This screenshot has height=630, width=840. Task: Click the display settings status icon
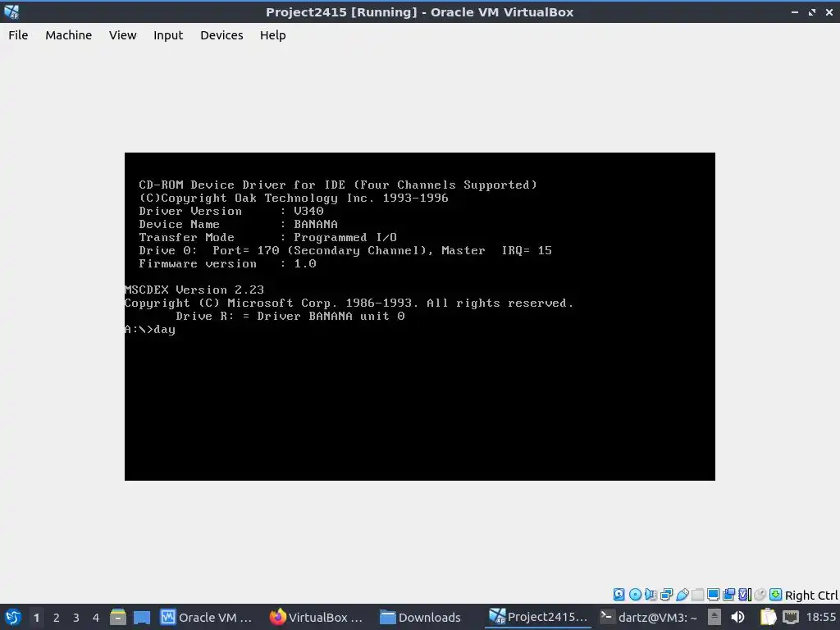click(713, 594)
